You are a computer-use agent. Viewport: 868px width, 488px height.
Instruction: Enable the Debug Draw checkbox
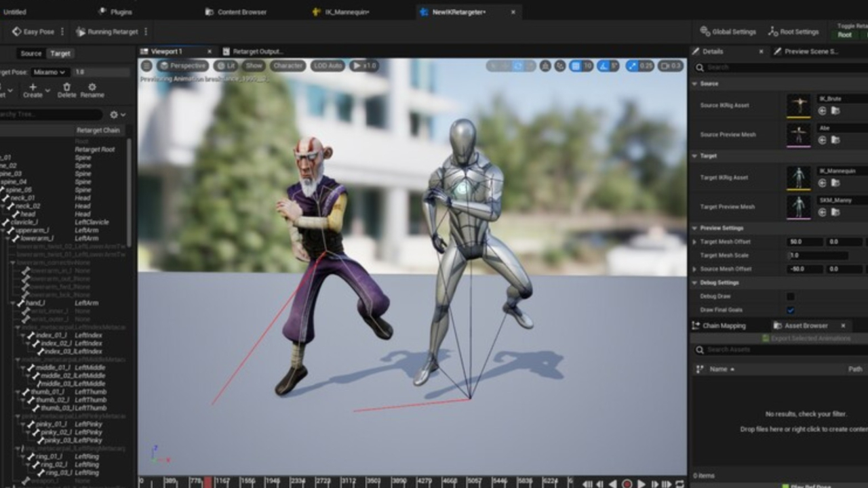click(790, 296)
